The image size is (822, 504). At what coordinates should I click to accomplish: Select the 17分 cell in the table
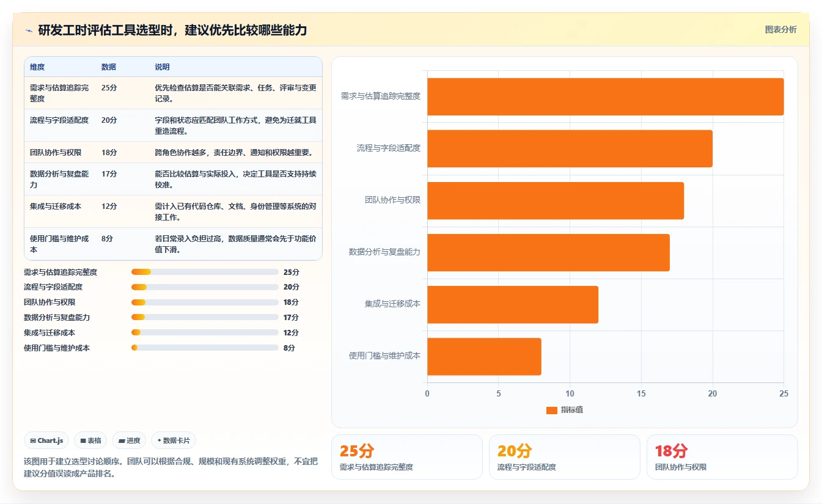coord(109,174)
